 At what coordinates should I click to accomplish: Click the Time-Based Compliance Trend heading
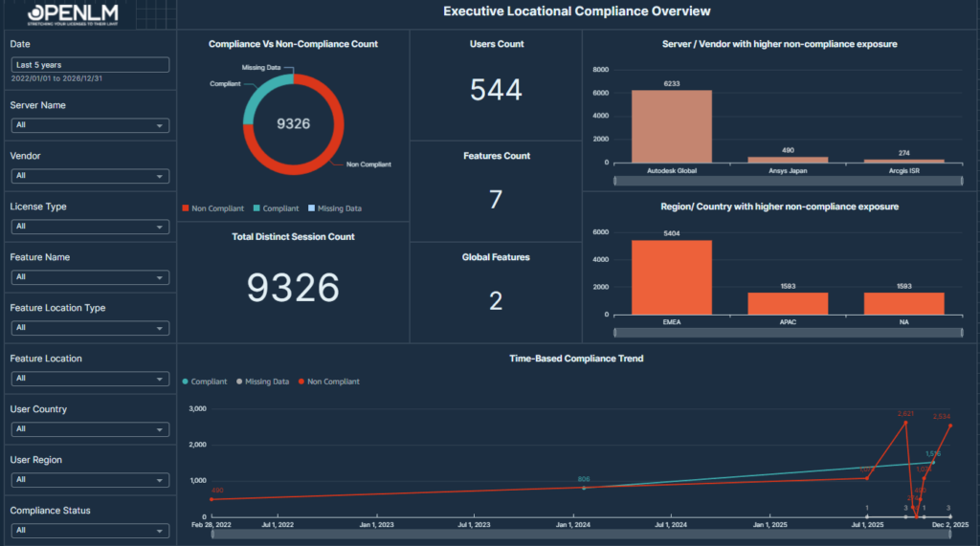576,359
